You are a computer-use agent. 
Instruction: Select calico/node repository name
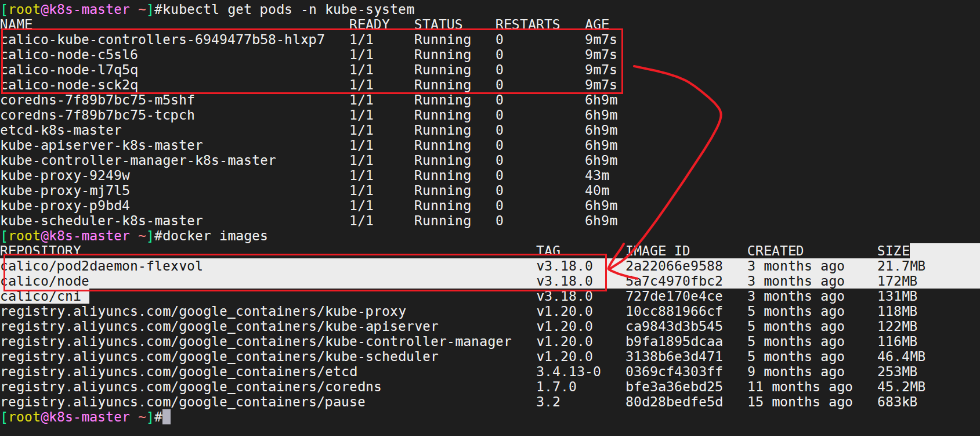tap(45, 281)
